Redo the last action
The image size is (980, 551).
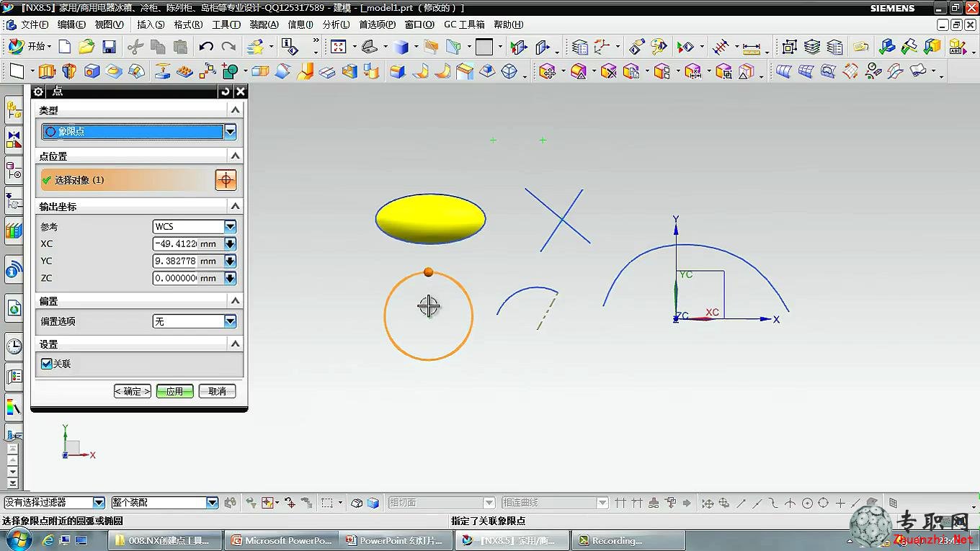pyautogui.click(x=228, y=47)
